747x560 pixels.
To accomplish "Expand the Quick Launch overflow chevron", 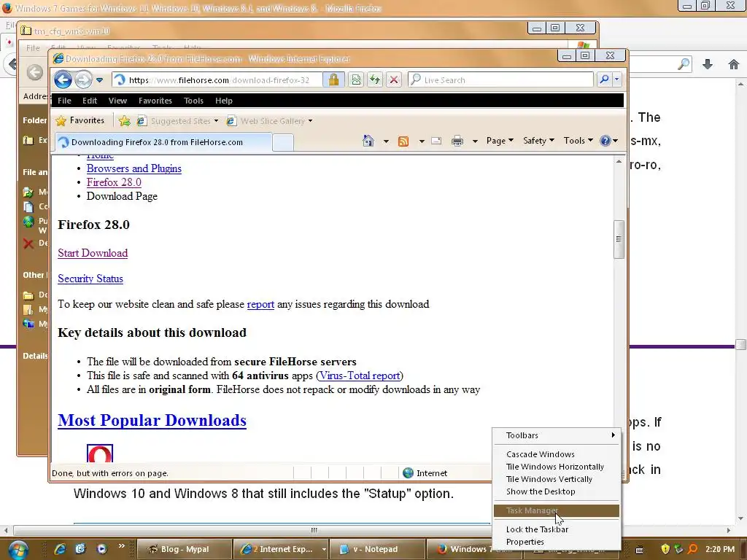I will 122,545.
